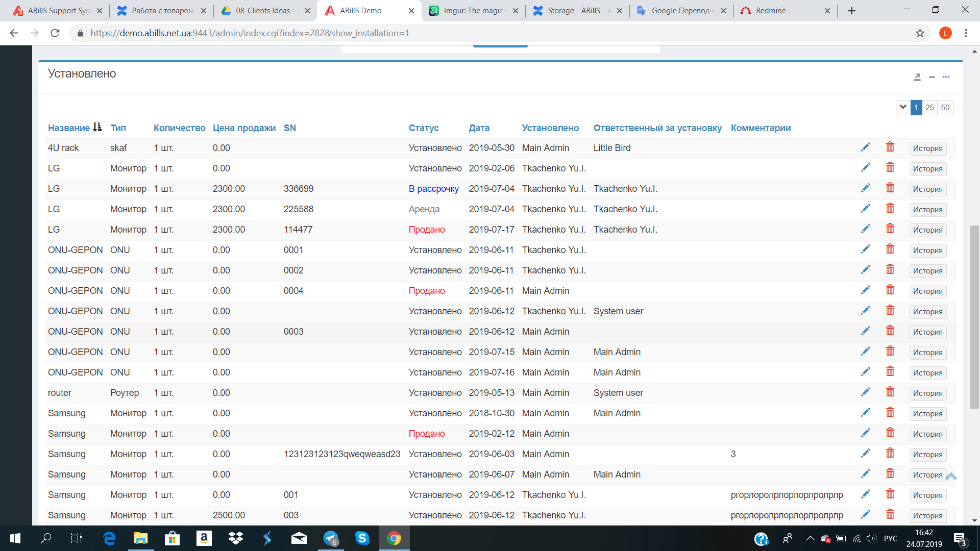Sort table by Комментарии column
980x551 pixels.
761,128
